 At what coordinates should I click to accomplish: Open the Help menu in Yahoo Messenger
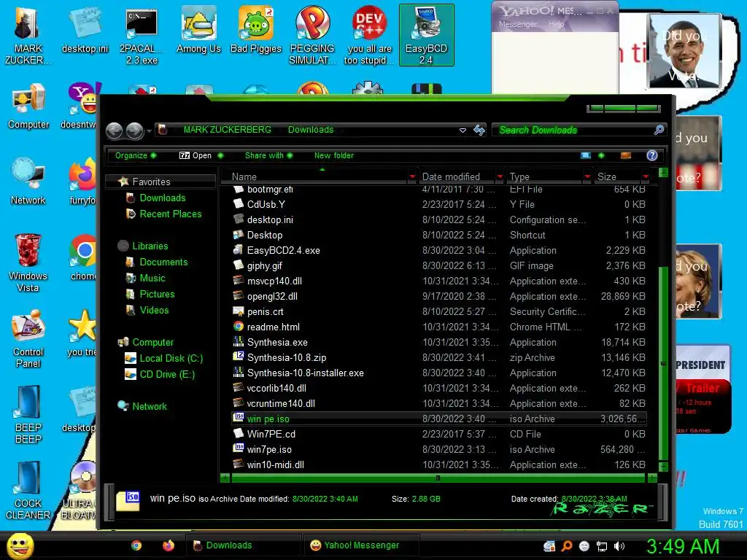point(556,24)
